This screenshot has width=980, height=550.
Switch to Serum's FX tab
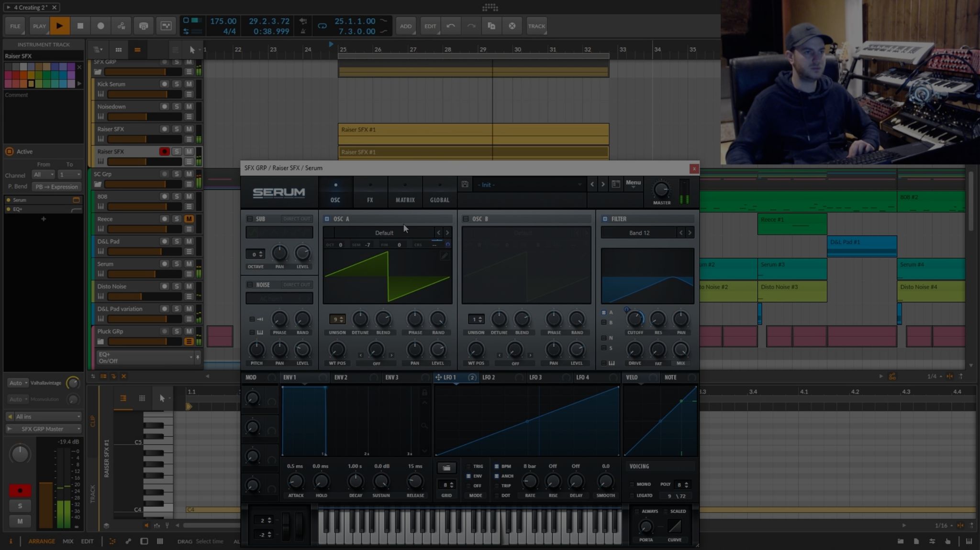pyautogui.click(x=370, y=192)
